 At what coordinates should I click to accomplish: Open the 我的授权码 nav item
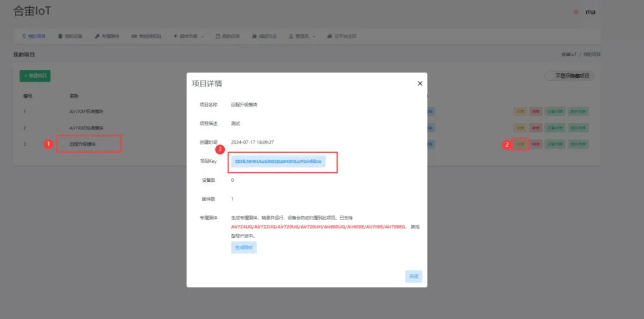coord(146,36)
